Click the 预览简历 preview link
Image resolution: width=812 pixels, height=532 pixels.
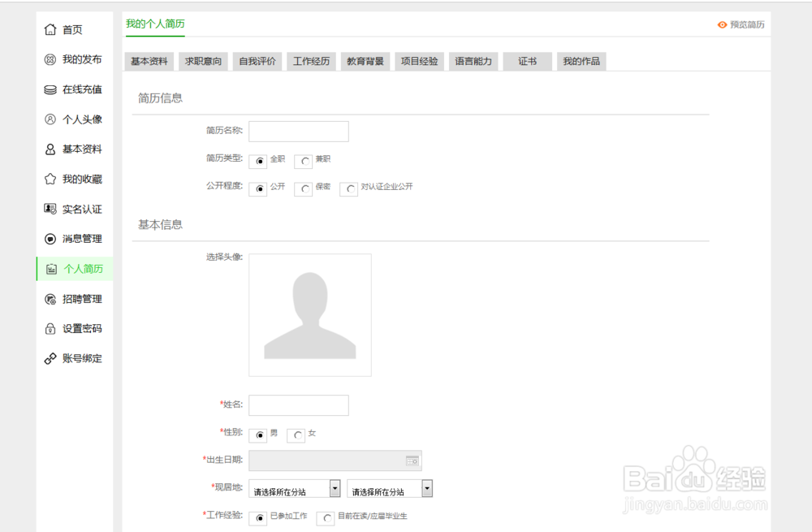[744, 24]
